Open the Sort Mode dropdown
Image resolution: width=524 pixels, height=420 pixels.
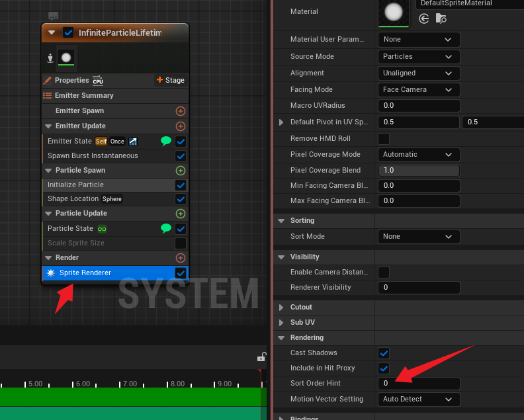(x=418, y=236)
